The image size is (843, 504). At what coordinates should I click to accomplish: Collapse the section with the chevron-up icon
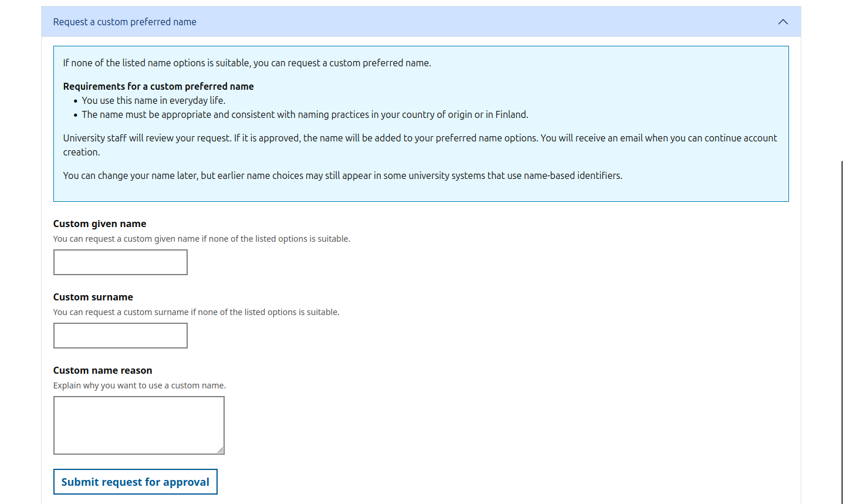pos(783,22)
